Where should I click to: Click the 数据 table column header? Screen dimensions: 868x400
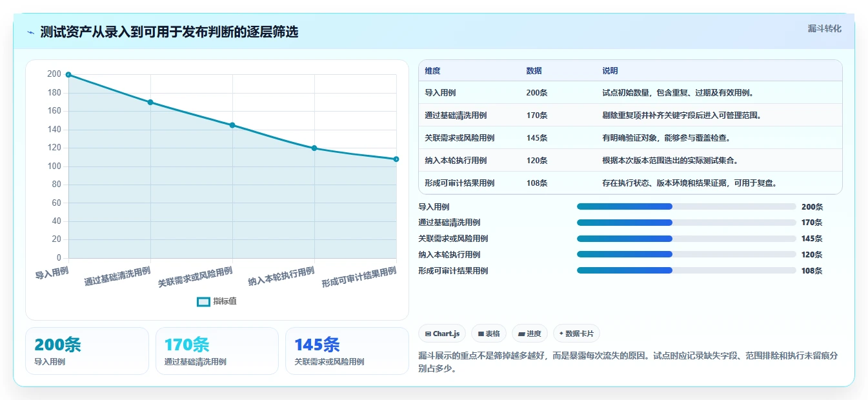pos(534,71)
